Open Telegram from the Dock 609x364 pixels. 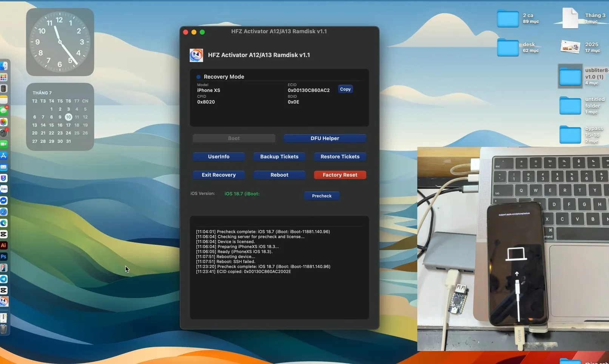point(4,279)
